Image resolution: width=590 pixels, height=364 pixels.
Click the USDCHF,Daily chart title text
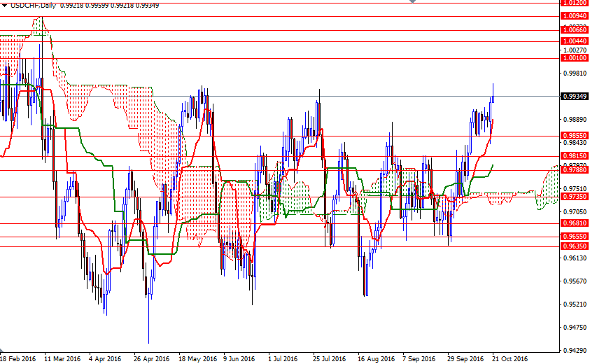[33, 6]
